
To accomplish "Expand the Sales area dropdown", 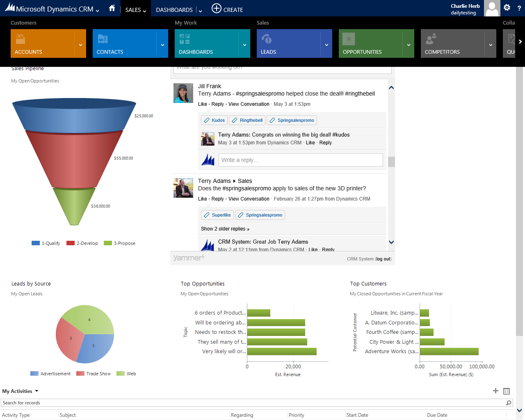I will 145,11.
